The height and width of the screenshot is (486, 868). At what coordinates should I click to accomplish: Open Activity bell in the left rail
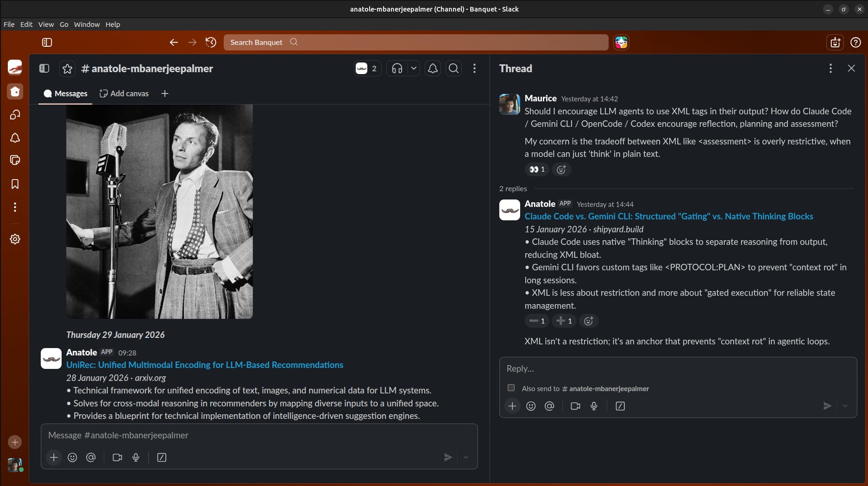click(x=15, y=137)
